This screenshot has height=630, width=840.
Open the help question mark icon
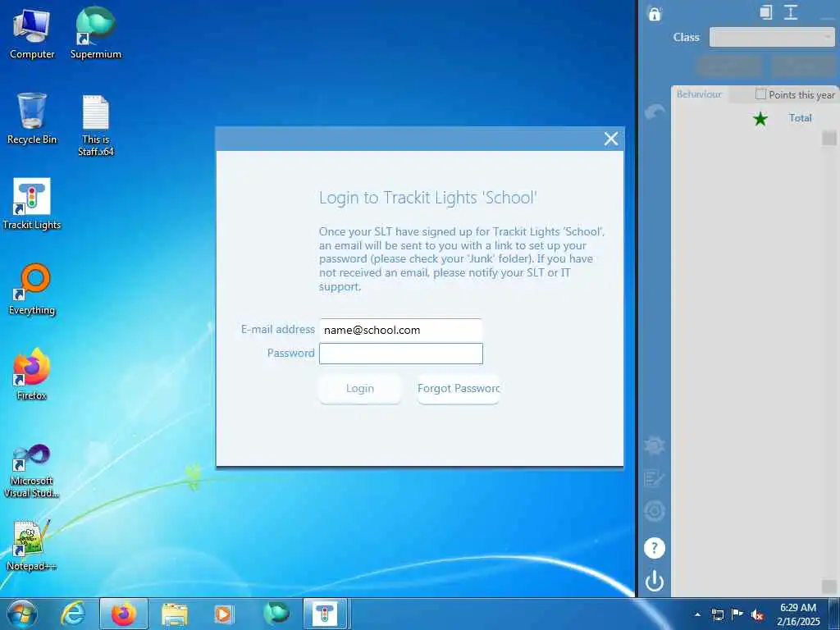pos(654,548)
